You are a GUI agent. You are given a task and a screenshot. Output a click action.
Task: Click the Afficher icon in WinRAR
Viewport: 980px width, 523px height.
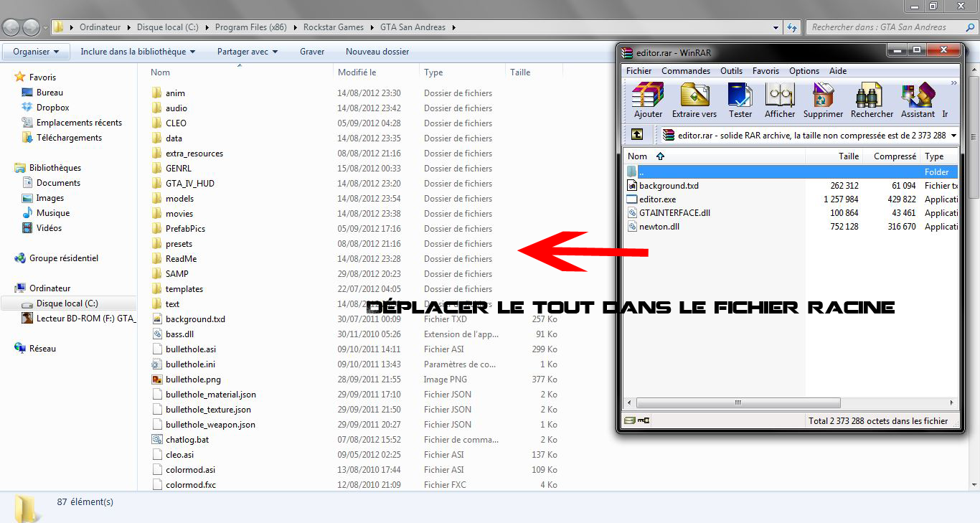(x=780, y=95)
